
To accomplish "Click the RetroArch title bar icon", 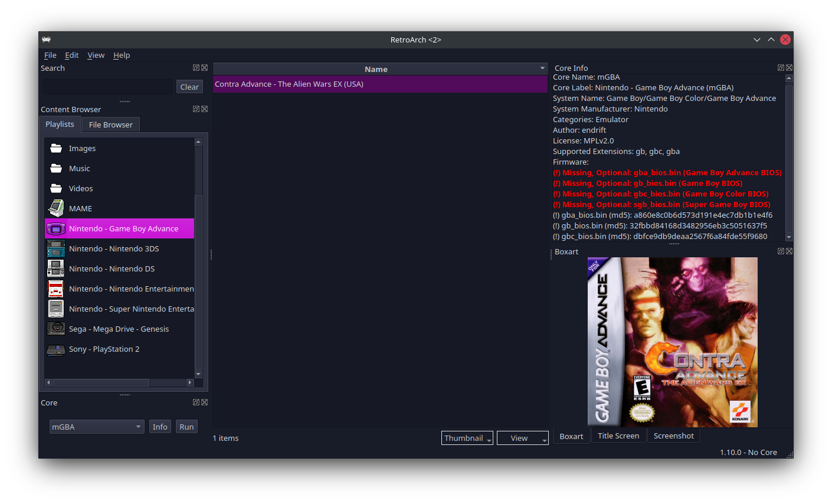I will click(x=47, y=40).
